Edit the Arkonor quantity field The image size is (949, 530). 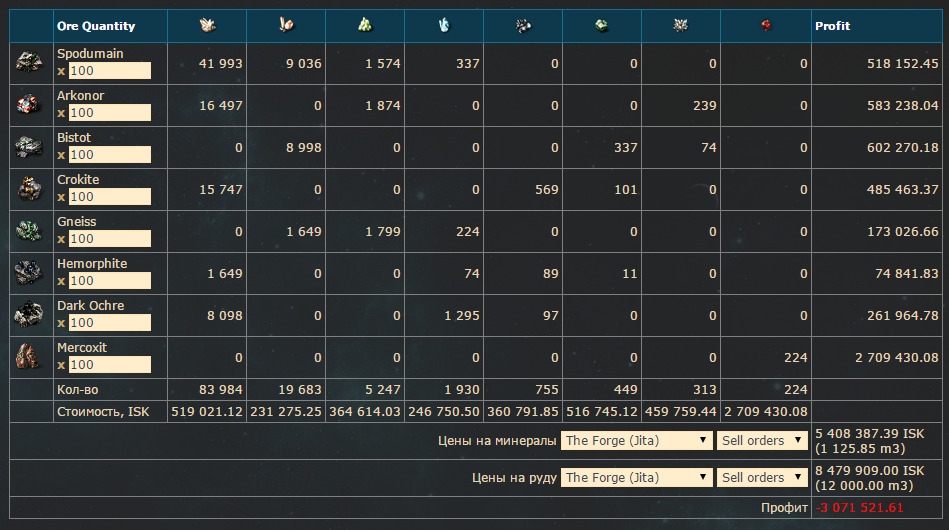click(x=110, y=113)
